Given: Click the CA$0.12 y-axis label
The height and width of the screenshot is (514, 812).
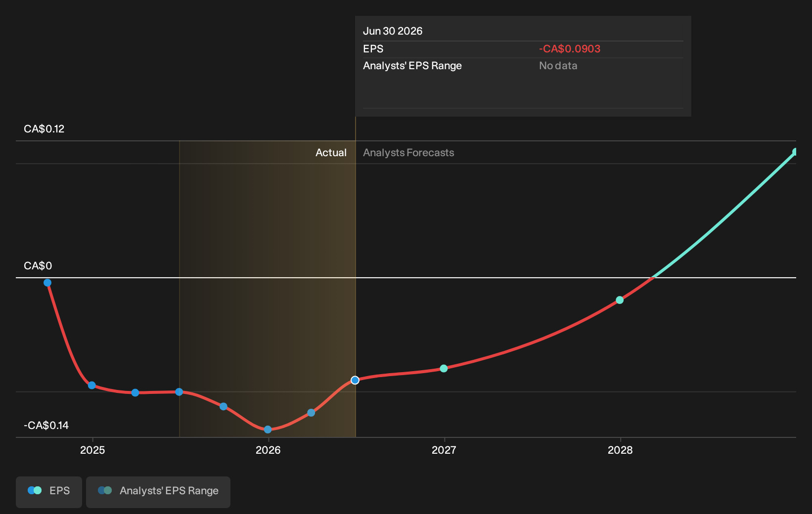Looking at the screenshot, I should click(x=44, y=129).
